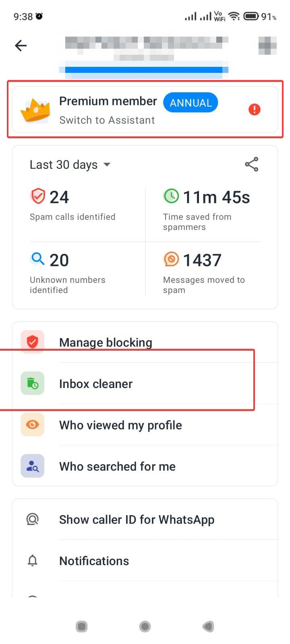Expand the Last 30 days dropdown
Viewport: 290px width, 644px height.
pos(70,165)
